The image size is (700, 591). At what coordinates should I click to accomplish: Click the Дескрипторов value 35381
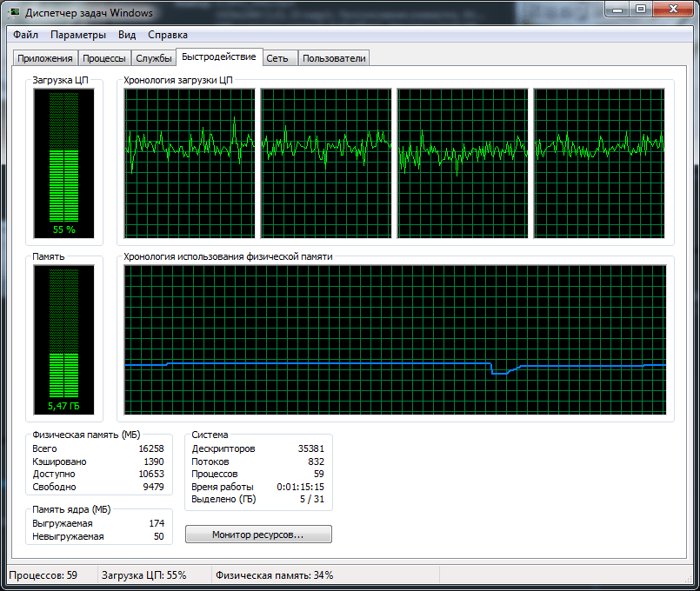pos(311,448)
